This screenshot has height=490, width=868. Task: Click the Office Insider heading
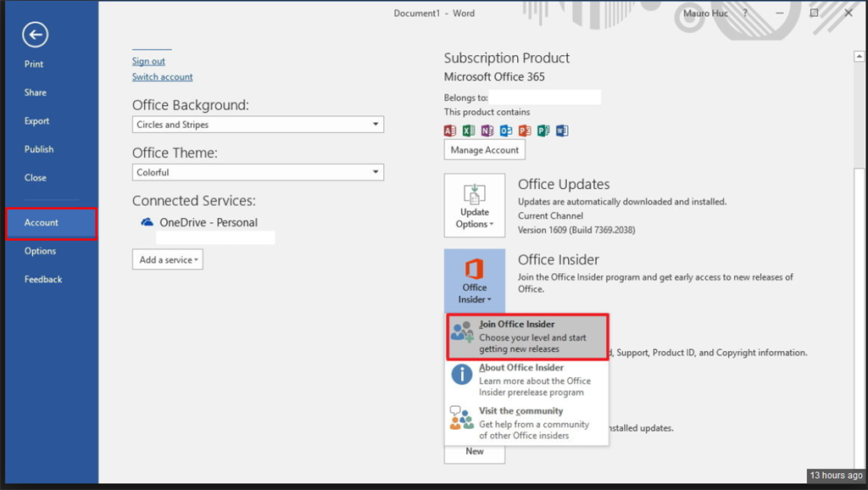[558, 259]
